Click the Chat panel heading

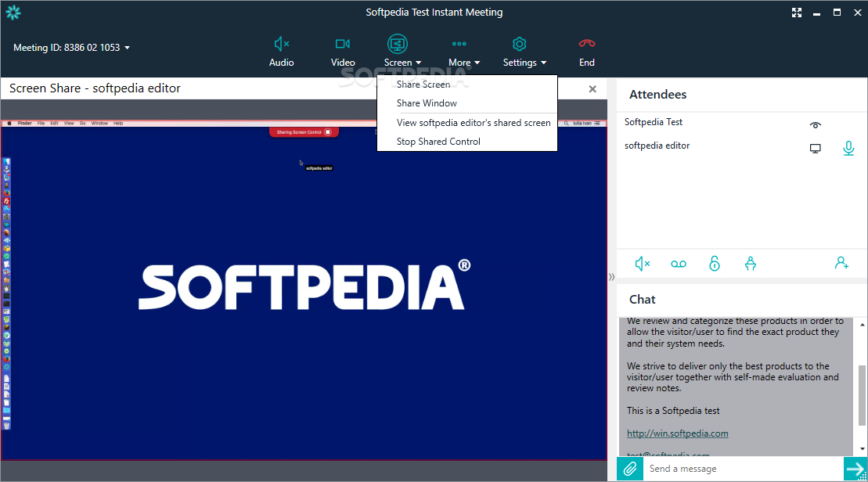pos(642,300)
